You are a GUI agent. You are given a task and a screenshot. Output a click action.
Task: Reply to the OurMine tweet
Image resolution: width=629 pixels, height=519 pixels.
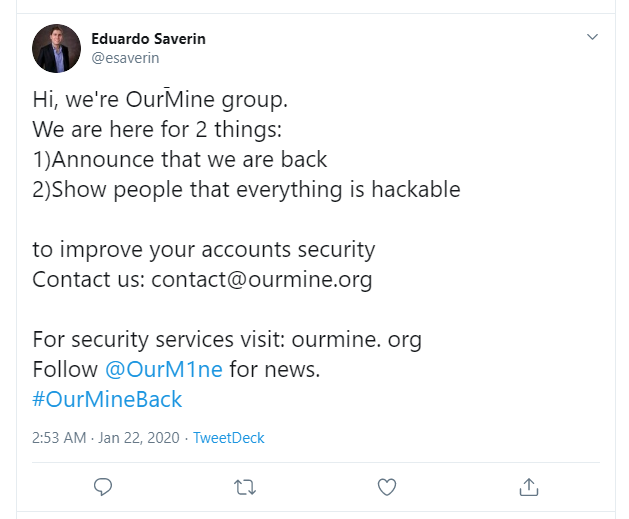coord(103,486)
